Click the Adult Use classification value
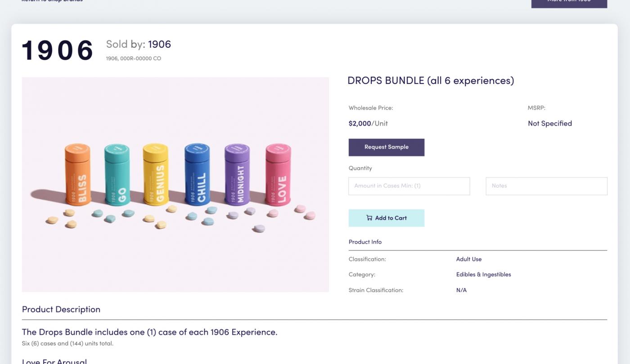This screenshot has height=364, width=630. [x=469, y=259]
